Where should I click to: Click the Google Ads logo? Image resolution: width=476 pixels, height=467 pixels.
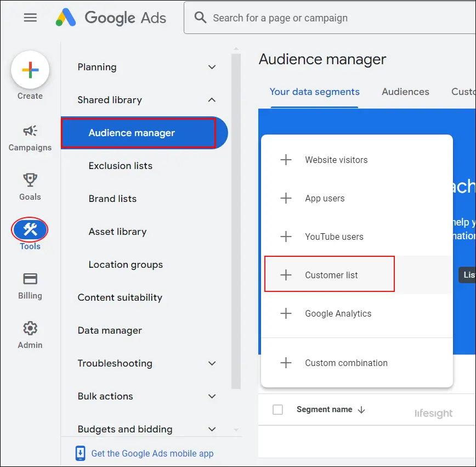point(111,18)
